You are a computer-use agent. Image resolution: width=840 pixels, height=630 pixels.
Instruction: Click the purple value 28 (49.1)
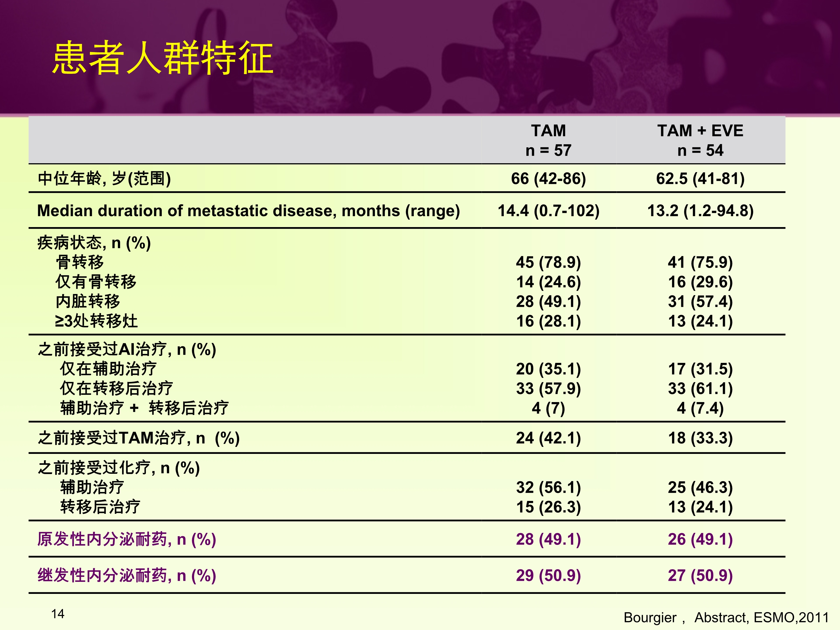click(548, 540)
